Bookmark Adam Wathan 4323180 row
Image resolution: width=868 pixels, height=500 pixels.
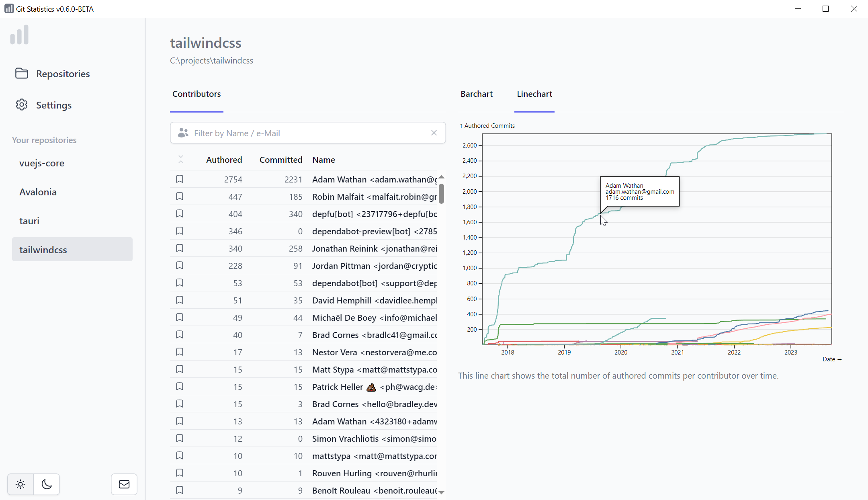pyautogui.click(x=180, y=421)
